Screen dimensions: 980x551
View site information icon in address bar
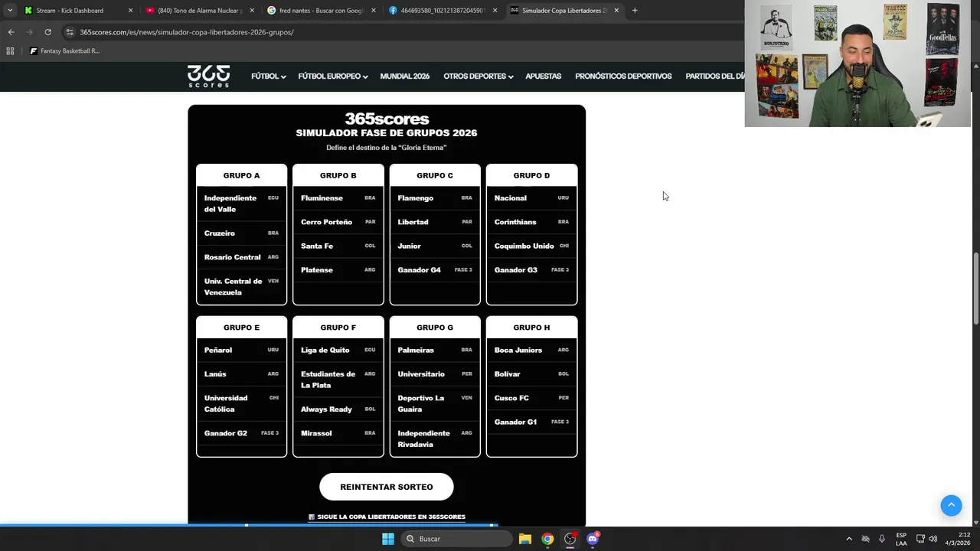[70, 32]
